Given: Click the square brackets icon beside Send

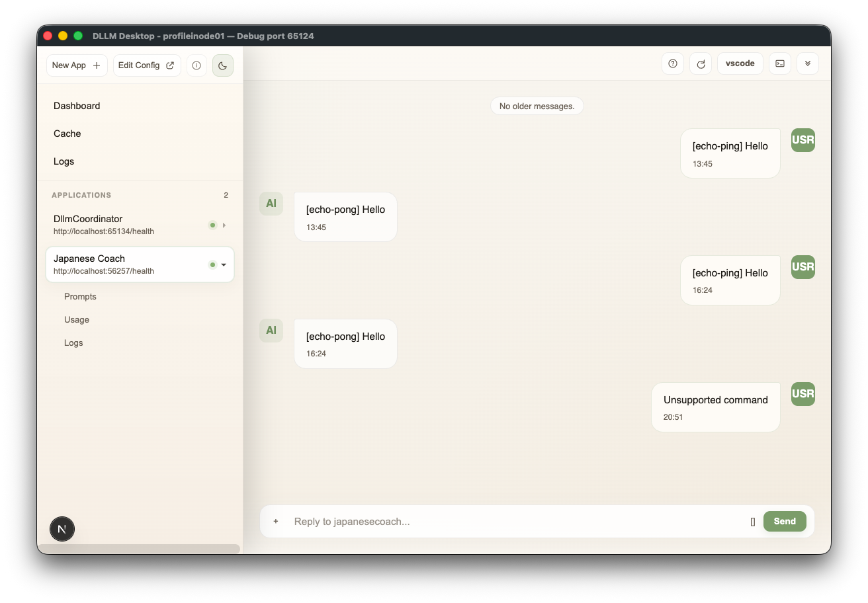Looking at the screenshot, I should (x=753, y=522).
